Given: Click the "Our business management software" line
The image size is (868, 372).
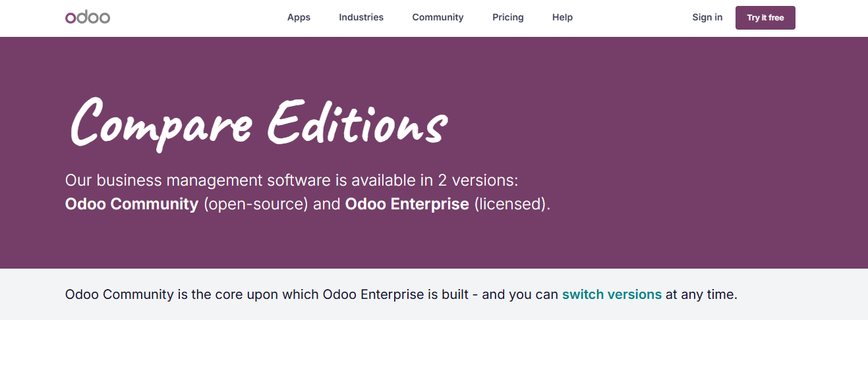Looking at the screenshot, I should [x=295, y=180].
